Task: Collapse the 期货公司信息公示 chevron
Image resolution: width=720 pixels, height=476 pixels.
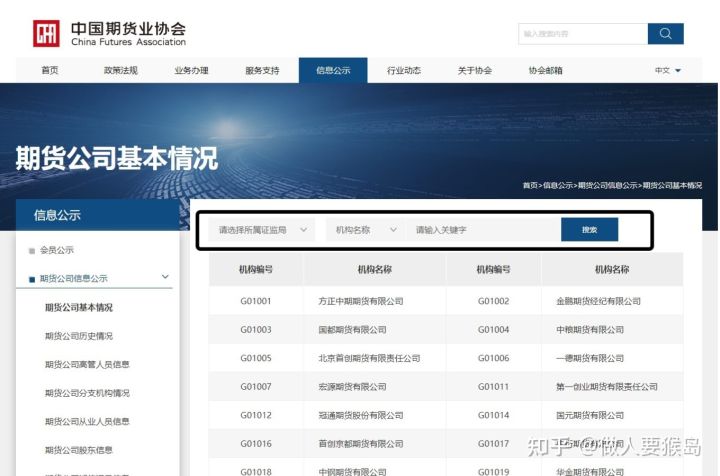Action: pos(165,277)
